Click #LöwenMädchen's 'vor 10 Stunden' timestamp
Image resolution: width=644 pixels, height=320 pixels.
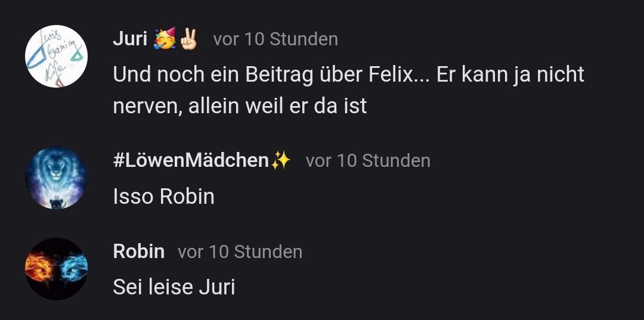tap(368, 160)
